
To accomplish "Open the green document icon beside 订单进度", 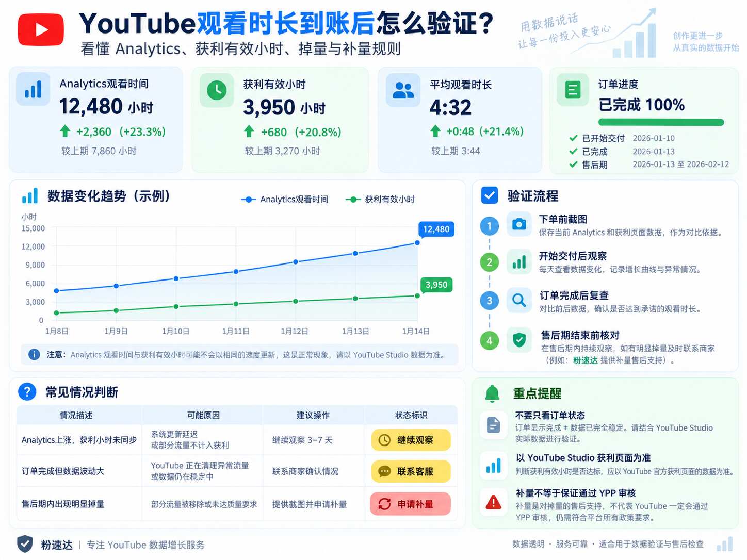I will point(573,90).
